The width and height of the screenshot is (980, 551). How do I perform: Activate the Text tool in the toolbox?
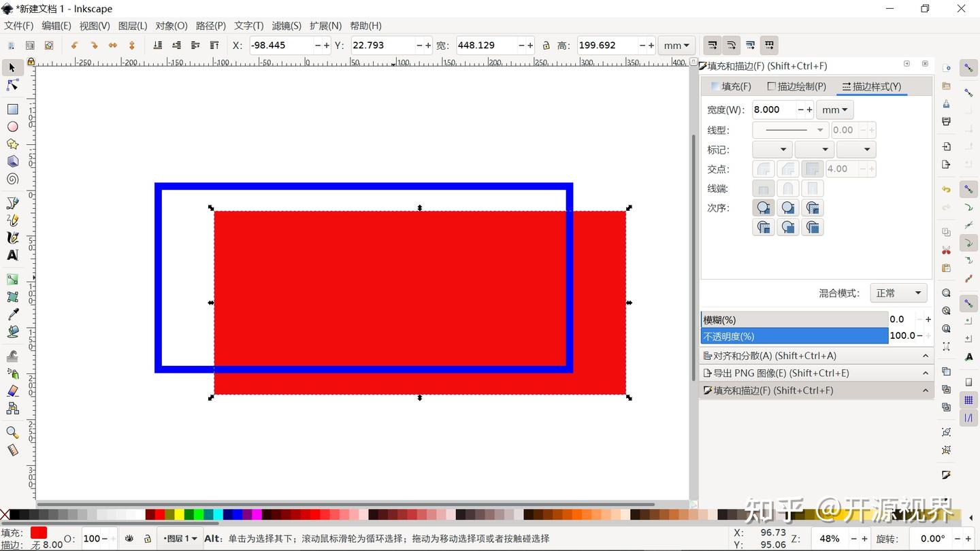pyautogui.click(x=12, y=255)
